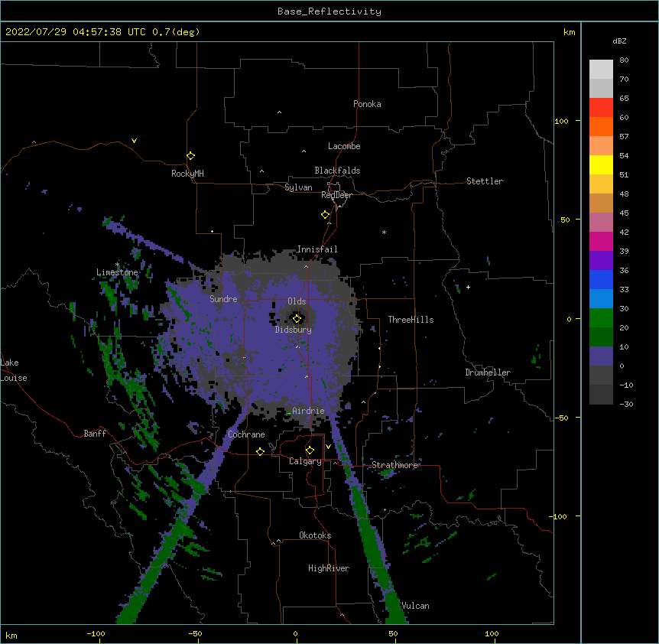Click the Blackfalds city label

point(337,171)
